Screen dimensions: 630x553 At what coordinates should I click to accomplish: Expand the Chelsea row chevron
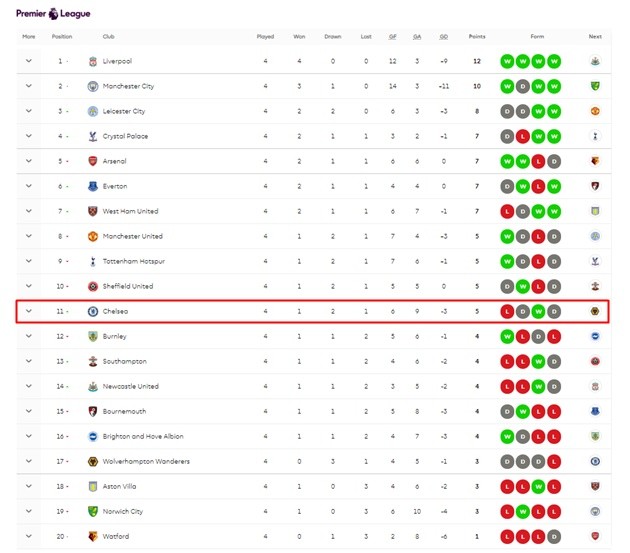coord(28,311)
